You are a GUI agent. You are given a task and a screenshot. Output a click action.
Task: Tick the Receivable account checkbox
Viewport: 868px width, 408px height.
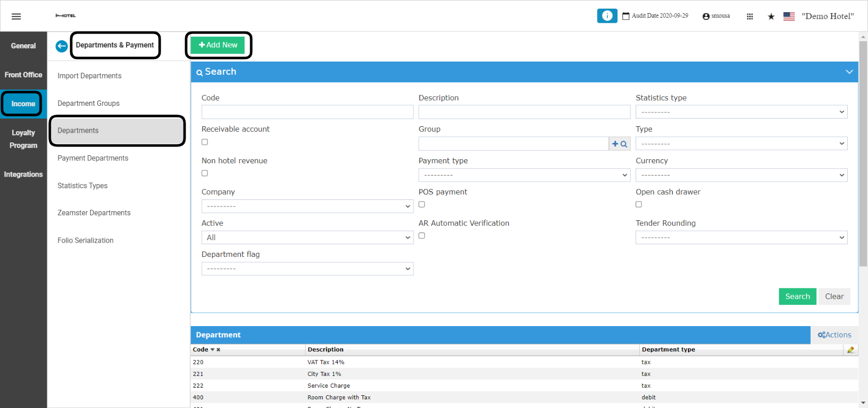(x=204, y=142)
